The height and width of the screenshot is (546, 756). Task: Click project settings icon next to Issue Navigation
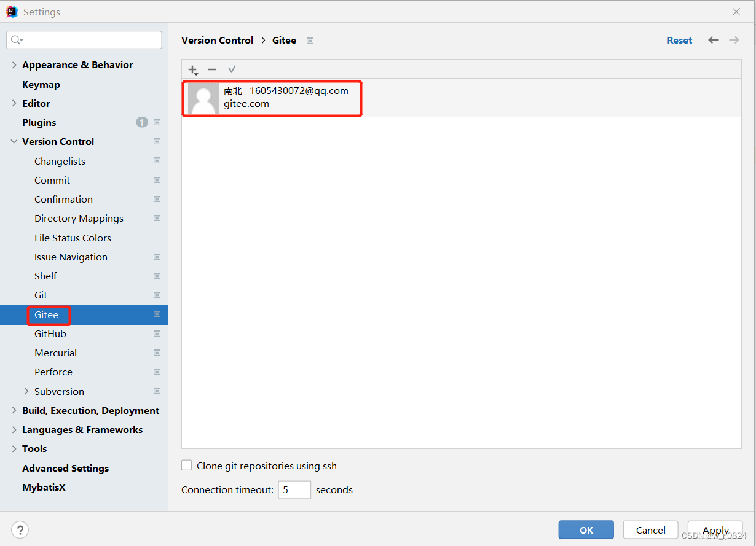157,257
